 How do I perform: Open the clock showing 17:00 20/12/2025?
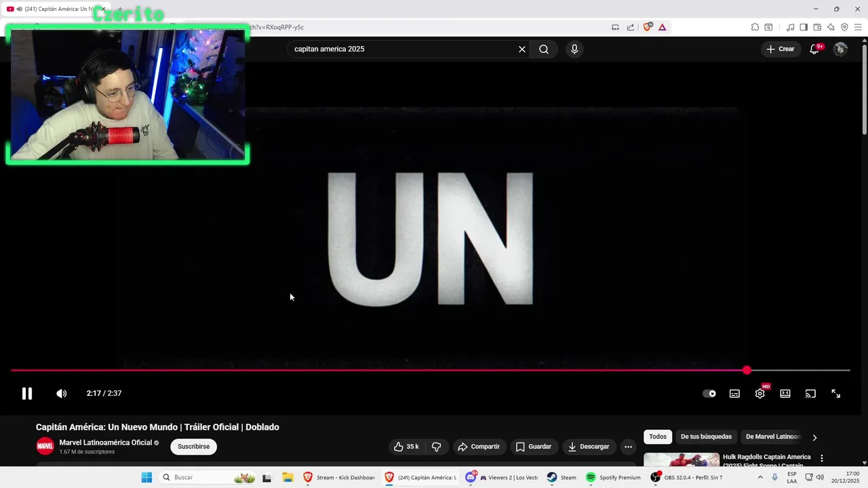(845, 477)
